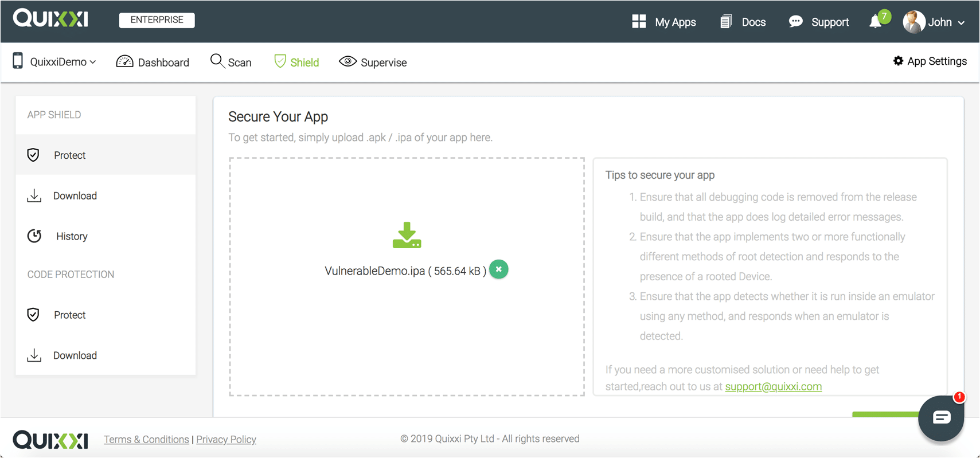The width and height of the screenshot is (980, 458).
Task: Click the Support chat bubble icon
Action: [x=795, y=22]
